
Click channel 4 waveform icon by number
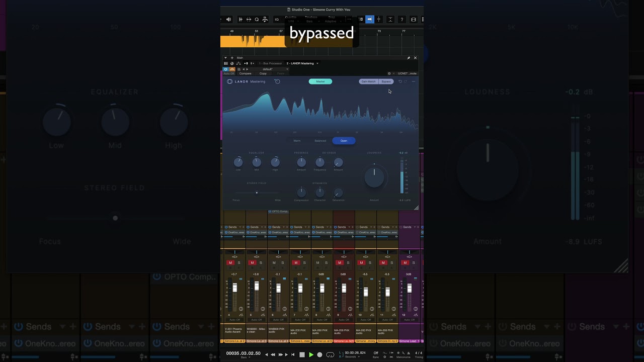pos(241,315)
